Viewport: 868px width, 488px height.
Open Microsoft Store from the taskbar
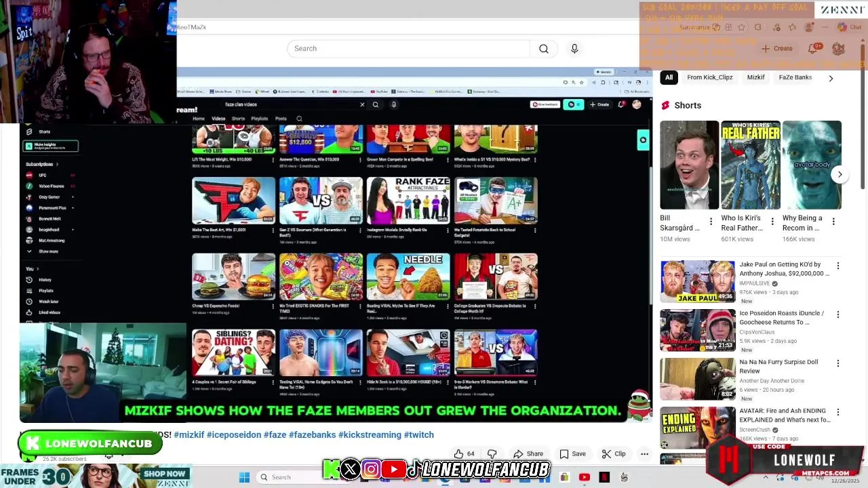564,477
